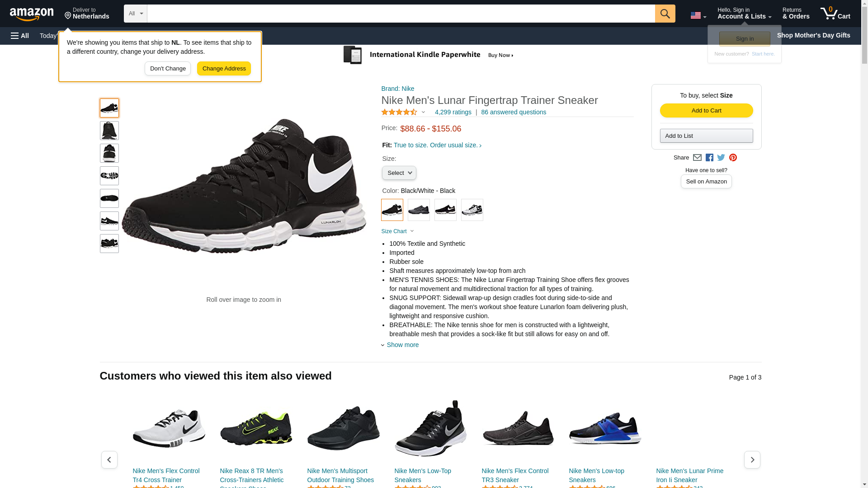Click the magnifying glass search button
Viewport: 868px width, 488px height.
665,14
